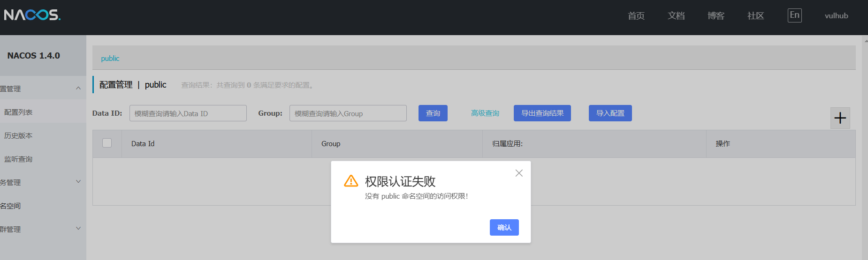Open the 高级查询 advanced search link
Viewport: 868px width, 260px height.
tap(485, 113)
